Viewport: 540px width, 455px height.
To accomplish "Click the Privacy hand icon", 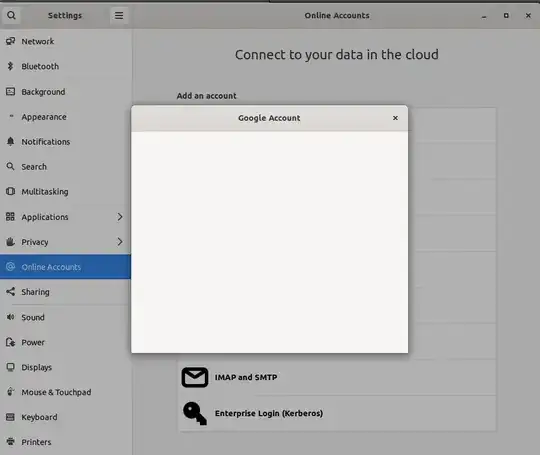I will click(x=10, y=242).
